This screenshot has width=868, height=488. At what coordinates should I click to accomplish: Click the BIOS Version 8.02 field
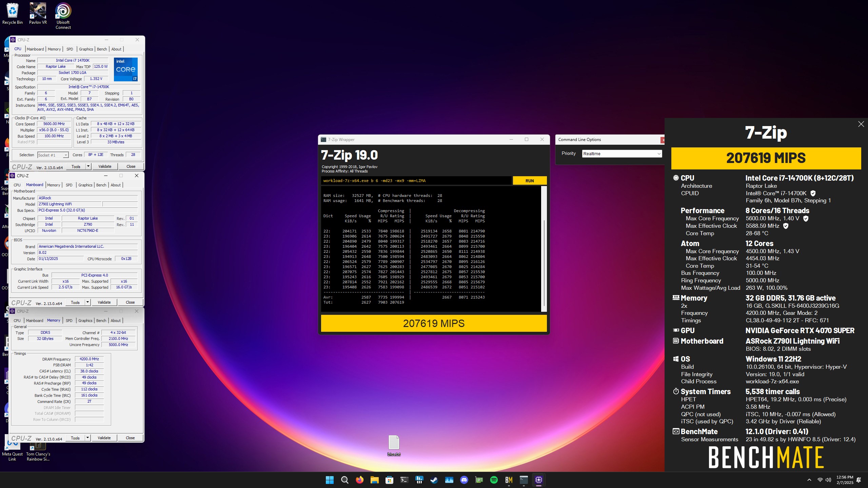point(88,252)
